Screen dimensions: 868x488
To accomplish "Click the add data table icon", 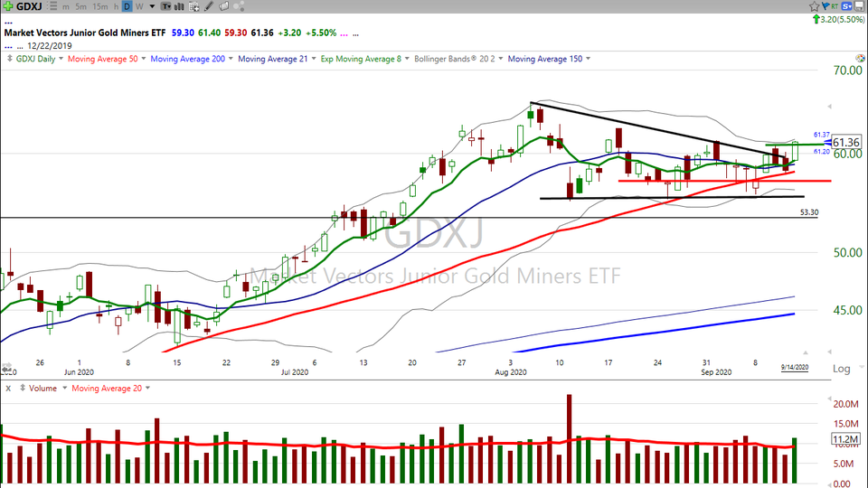I will click(193, 6).
